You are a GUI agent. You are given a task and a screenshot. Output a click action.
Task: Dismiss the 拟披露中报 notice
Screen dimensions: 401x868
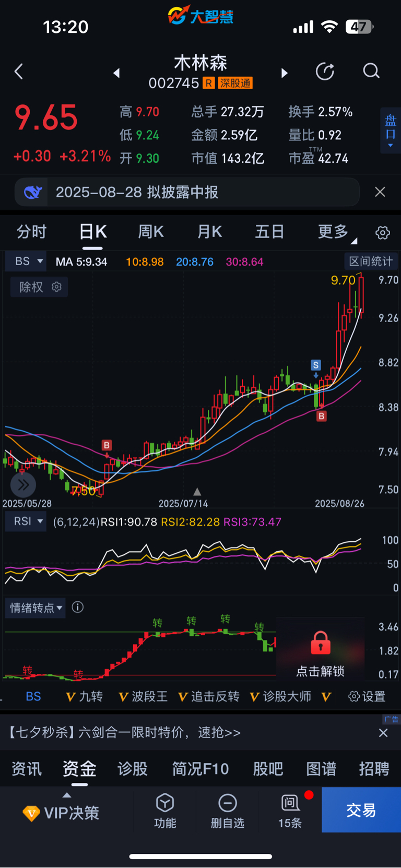coord(380,192)
